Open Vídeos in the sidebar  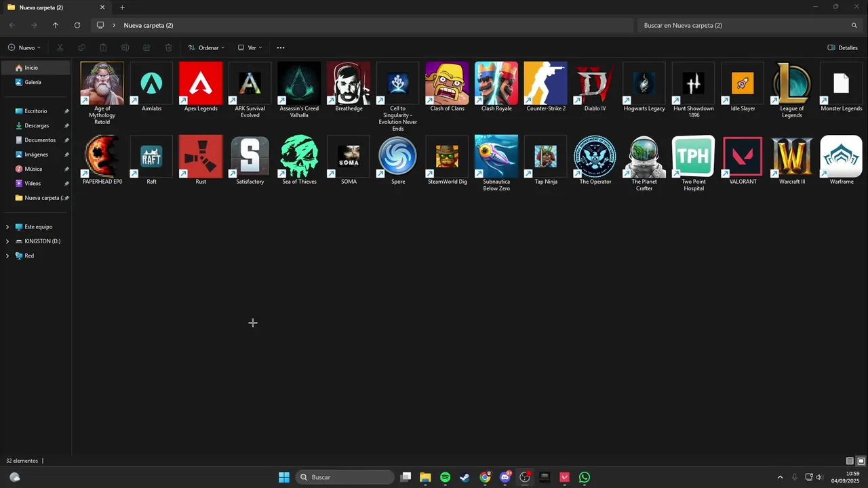coord(35,184)
